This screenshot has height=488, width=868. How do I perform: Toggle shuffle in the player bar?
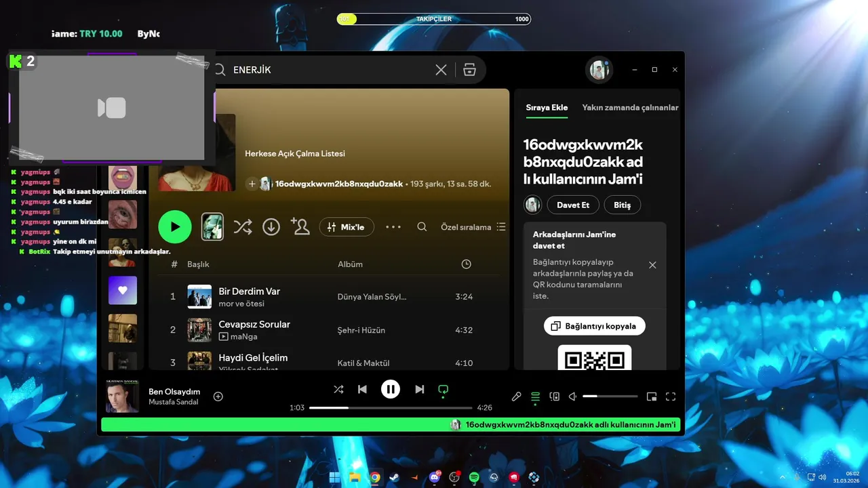[338, 389]
